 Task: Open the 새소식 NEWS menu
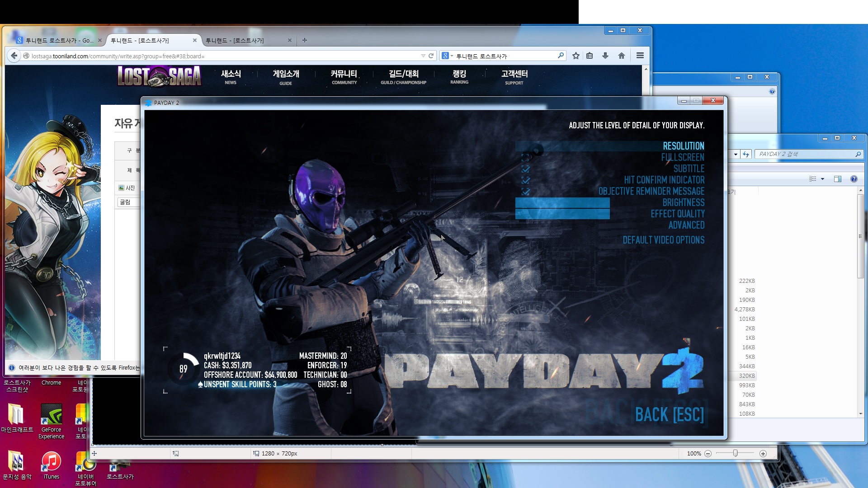tap(231, 76)
